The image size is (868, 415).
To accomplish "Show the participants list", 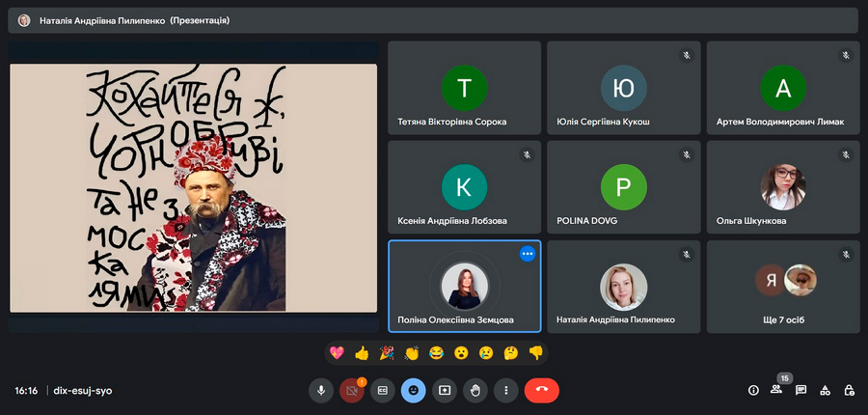I will coord(776,390).
